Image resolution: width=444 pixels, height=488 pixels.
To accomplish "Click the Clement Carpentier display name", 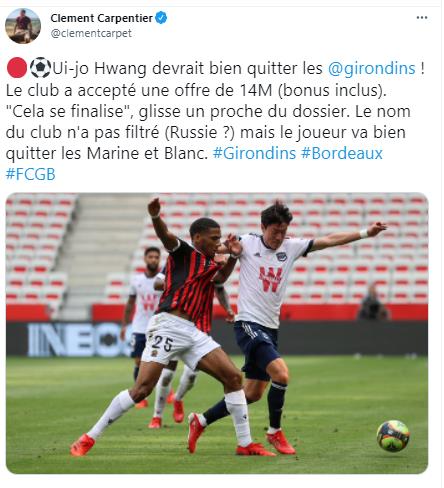I will coord(102,18).
